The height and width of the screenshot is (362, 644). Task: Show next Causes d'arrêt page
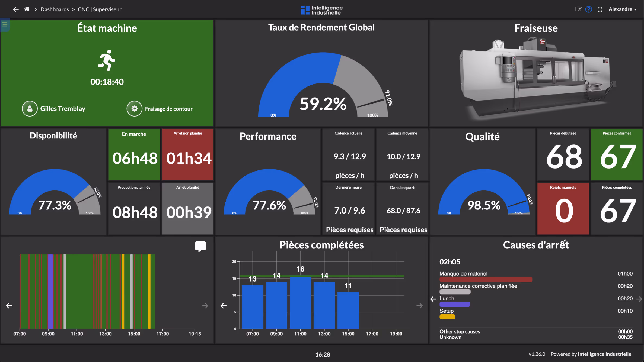click(639, 299)
